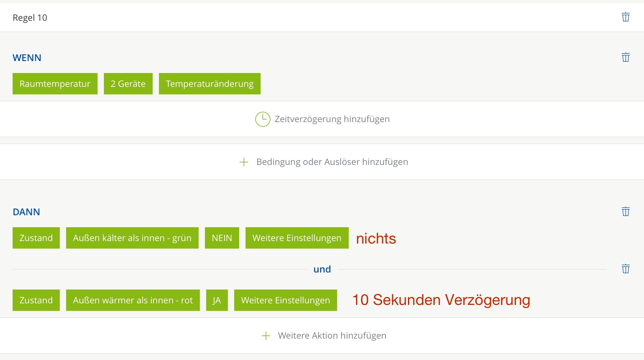
Task: Click the first Zustand action type
Action: tap(36, 238)
